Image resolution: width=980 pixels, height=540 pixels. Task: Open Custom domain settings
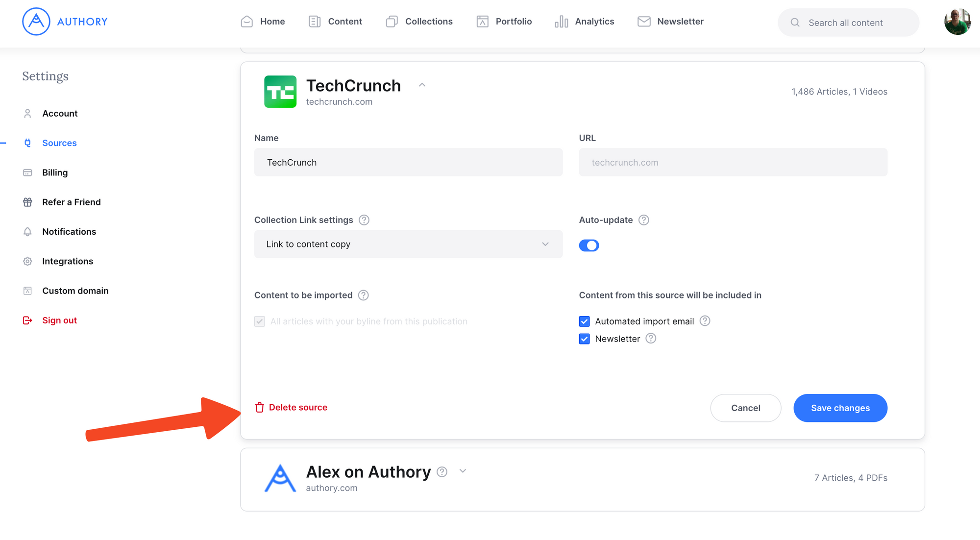75,291
